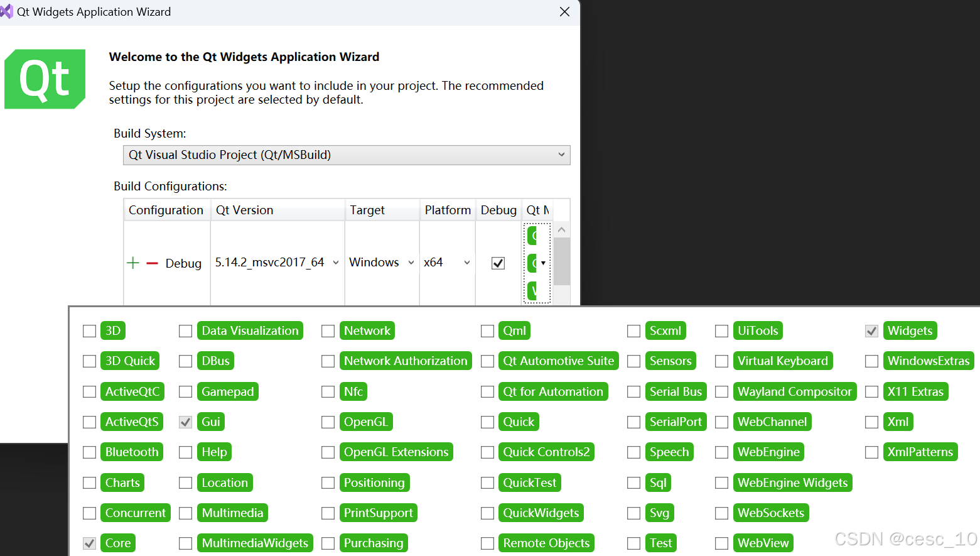The width and height of the screenshot is (980, 556).
Task: Click the Qt Version column header
Action: pos(277,210)
